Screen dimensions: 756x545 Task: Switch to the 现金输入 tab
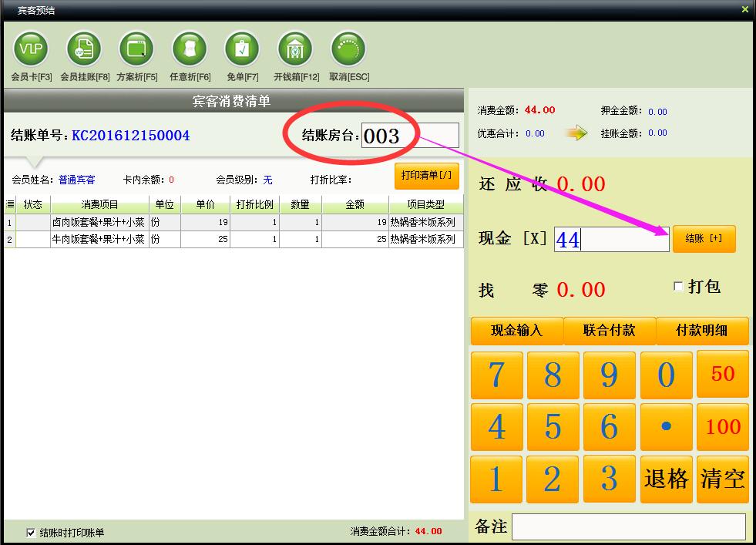point(516,331)
